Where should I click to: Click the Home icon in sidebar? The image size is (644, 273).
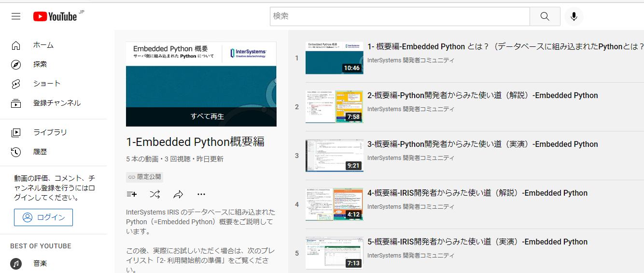16,45
